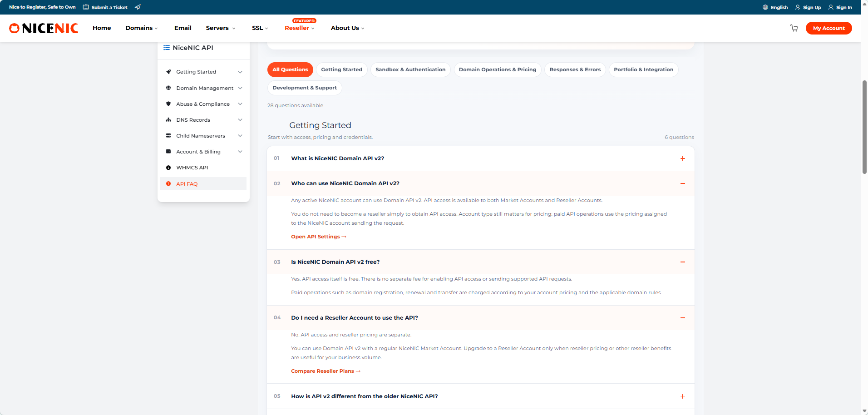The width and height of the screenshot is (868, 415).
Task: Click the Child Nameservers server icon
Action: [168, 136]
